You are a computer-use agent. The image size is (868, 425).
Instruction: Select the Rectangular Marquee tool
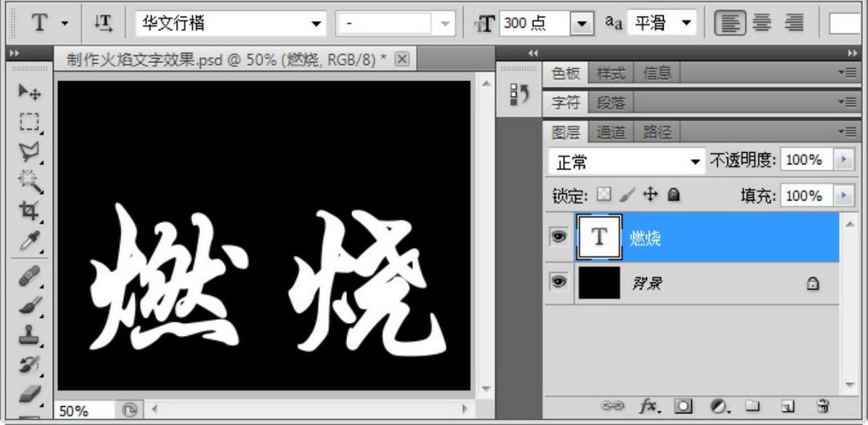[x=29, y=122]
